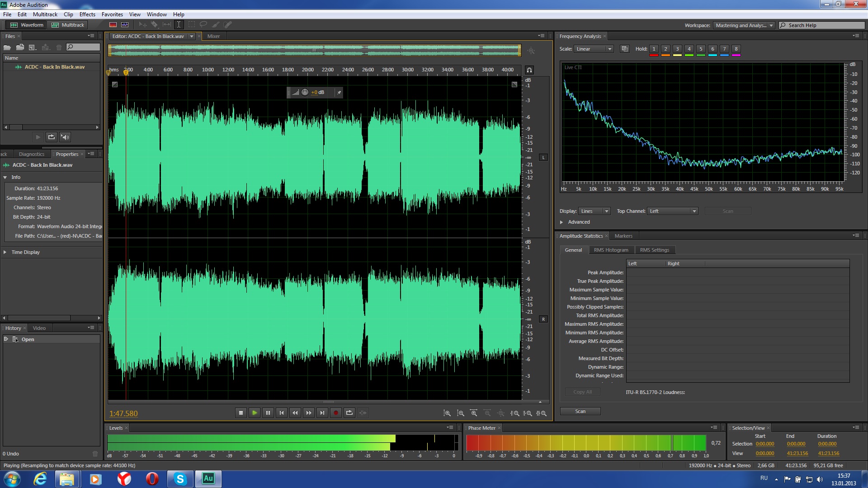
Task: Toggle right channel R button
Action: 543,319
